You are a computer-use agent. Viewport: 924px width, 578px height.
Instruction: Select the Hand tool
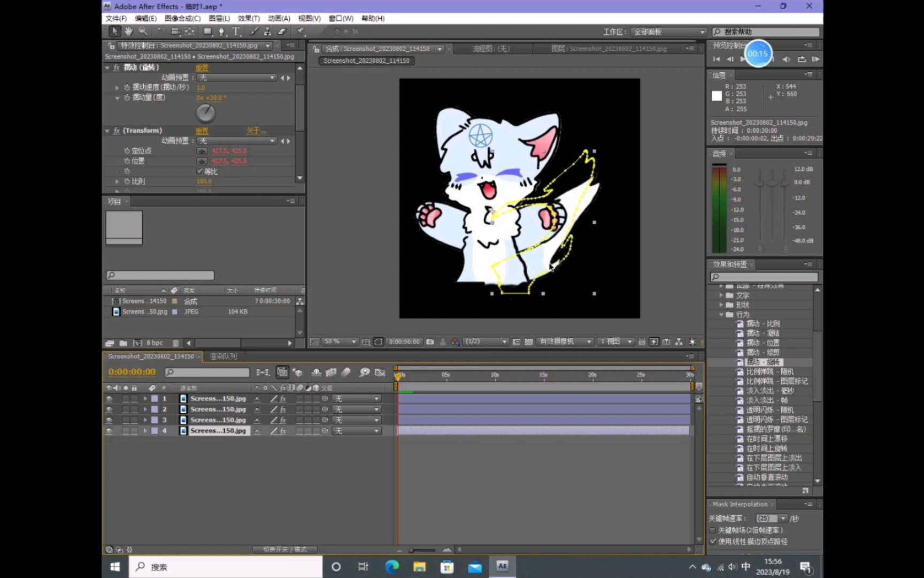tap(129, 32)
